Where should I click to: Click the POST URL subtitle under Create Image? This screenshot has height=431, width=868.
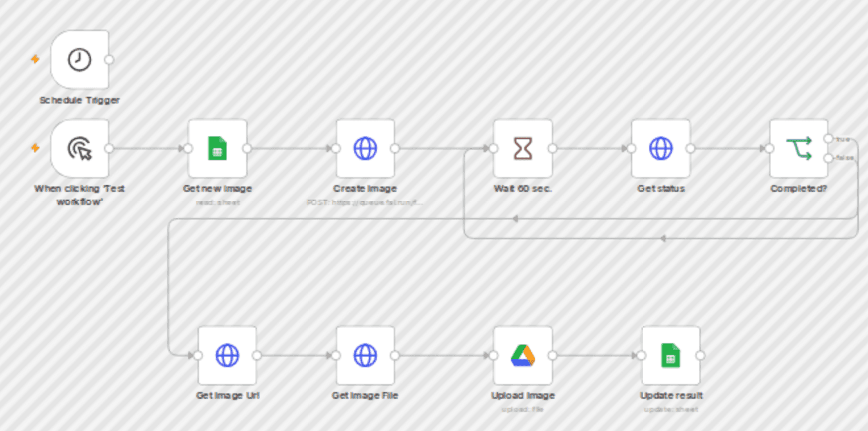click(365, 202)
